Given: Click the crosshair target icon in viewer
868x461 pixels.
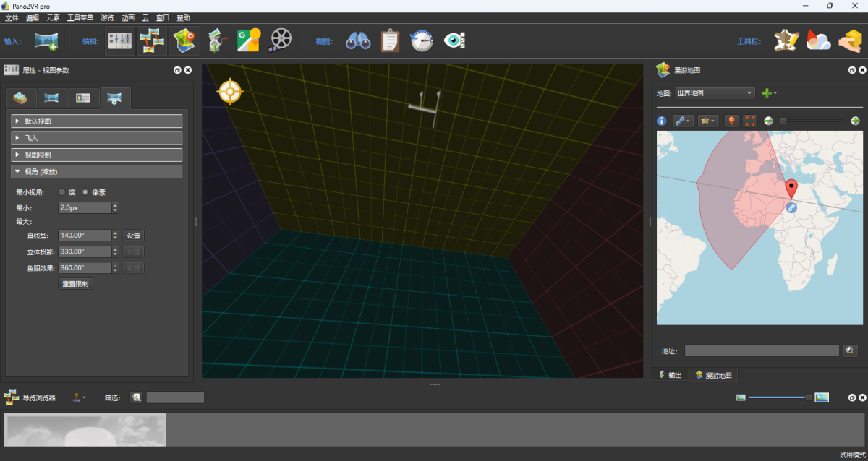Looking at the screenshot, I should 230,92.
